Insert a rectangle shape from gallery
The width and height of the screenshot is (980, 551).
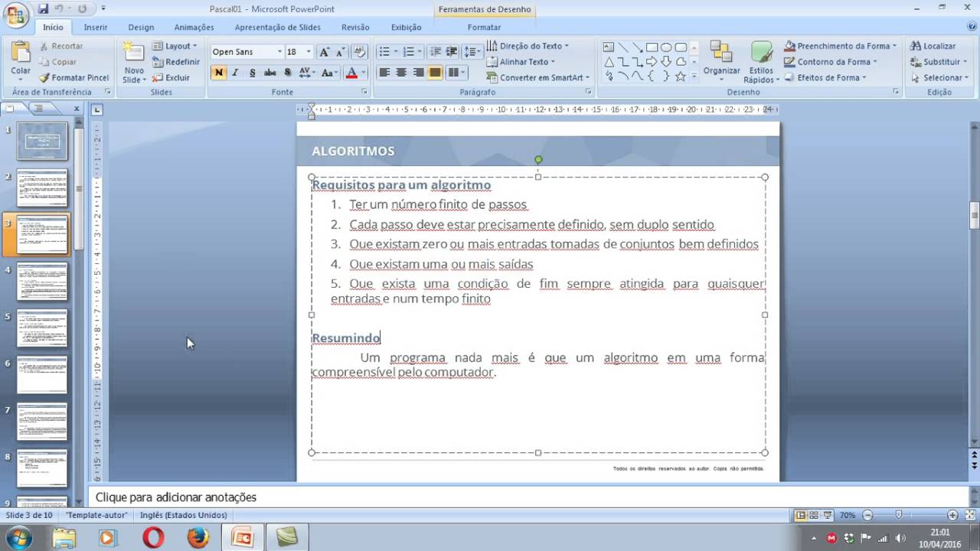click(652, 47)
